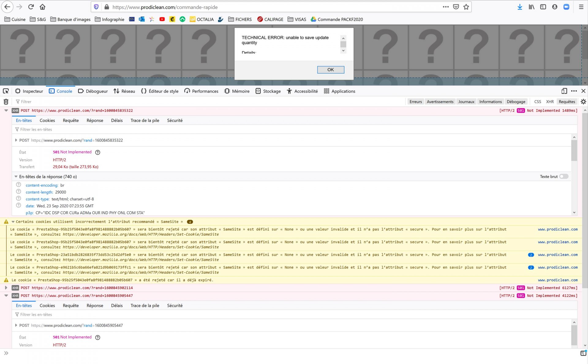Reload the page using the refresh icon

click(x=31, y=7)
